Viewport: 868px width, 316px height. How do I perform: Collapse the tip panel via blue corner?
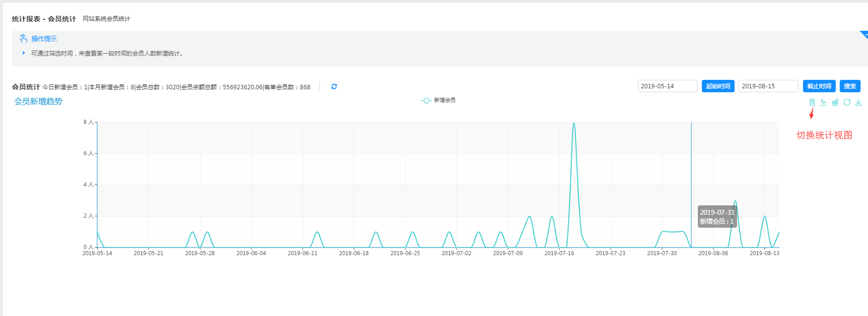864,34
